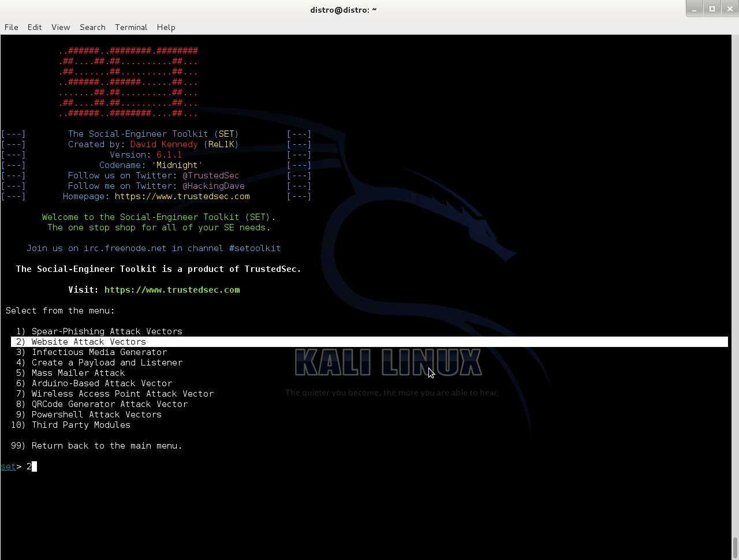Click '7) Wireless Access Point Attack Vector'
This screenshot has width=739, height=560.
pyautogui.click(x=115, y=394)
